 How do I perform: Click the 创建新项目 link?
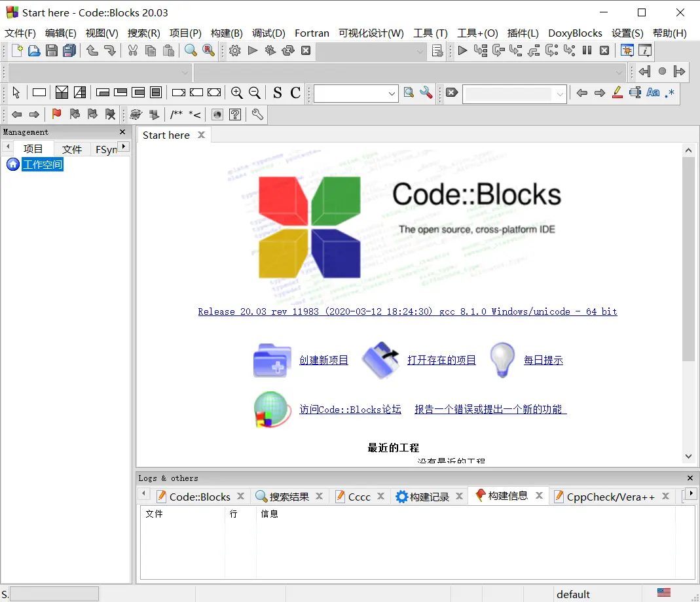pos(323,360)
